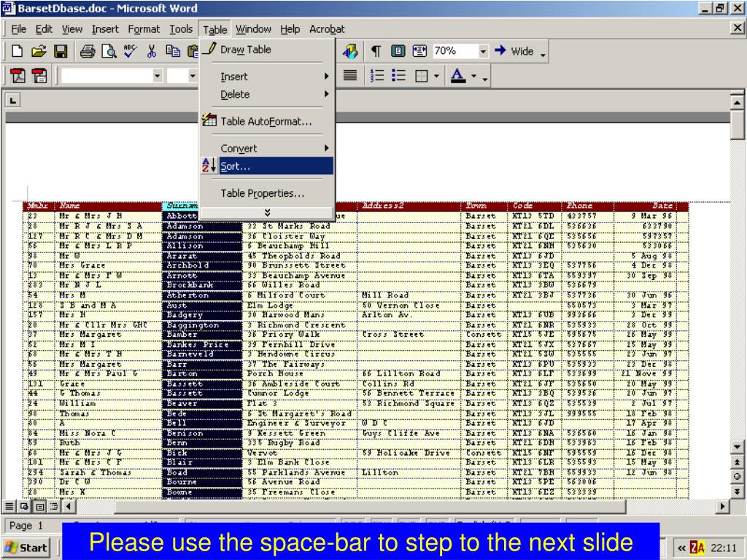Click the Font Color A button

coord(458,76)
